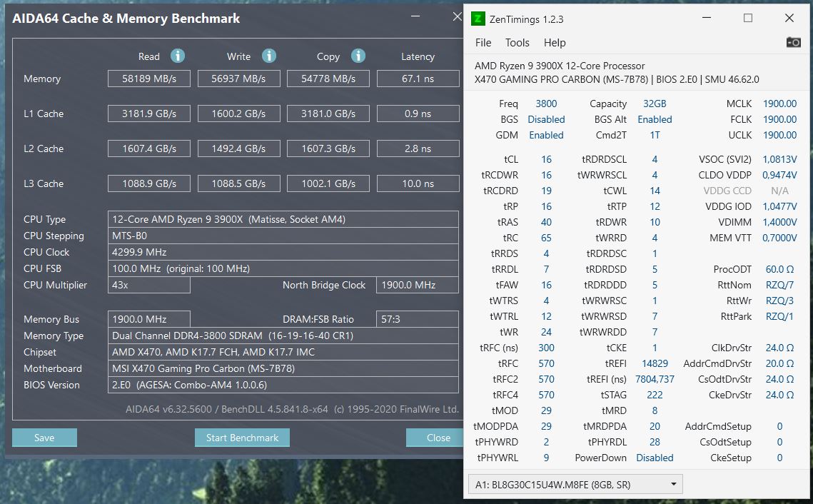
Task: Click L1 Cache Read value 3181.9 GB/s
Action: point(148,114)
